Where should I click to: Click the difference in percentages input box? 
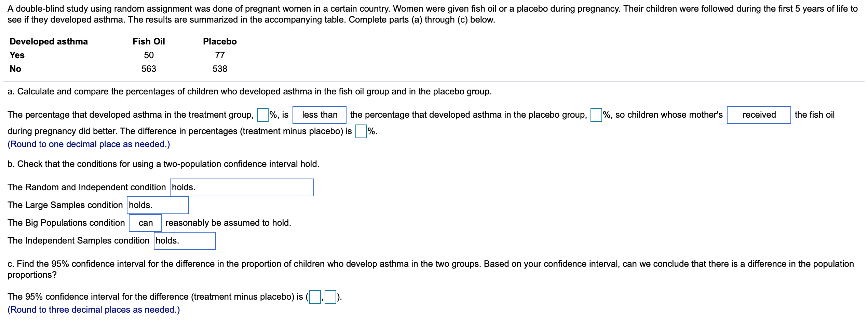(361, 131)
